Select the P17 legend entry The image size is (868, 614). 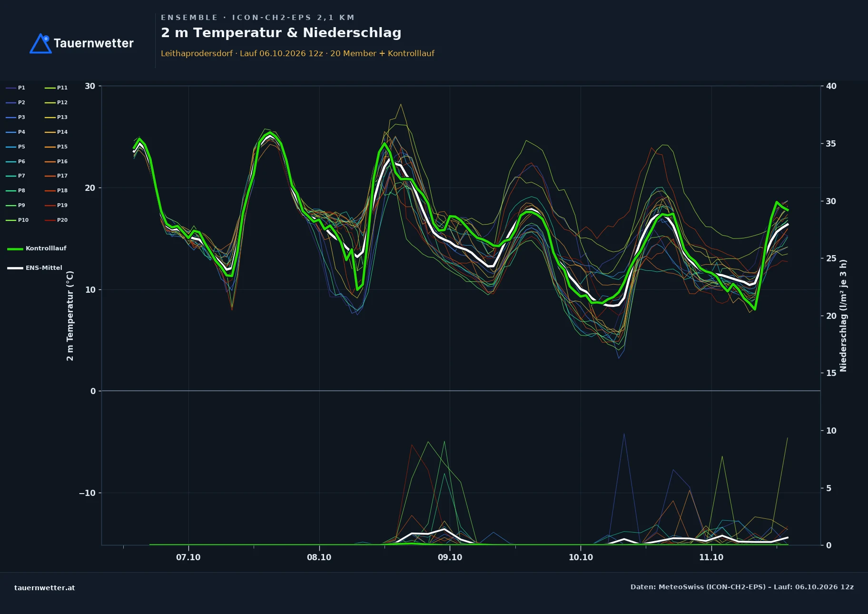click(56, 176)
